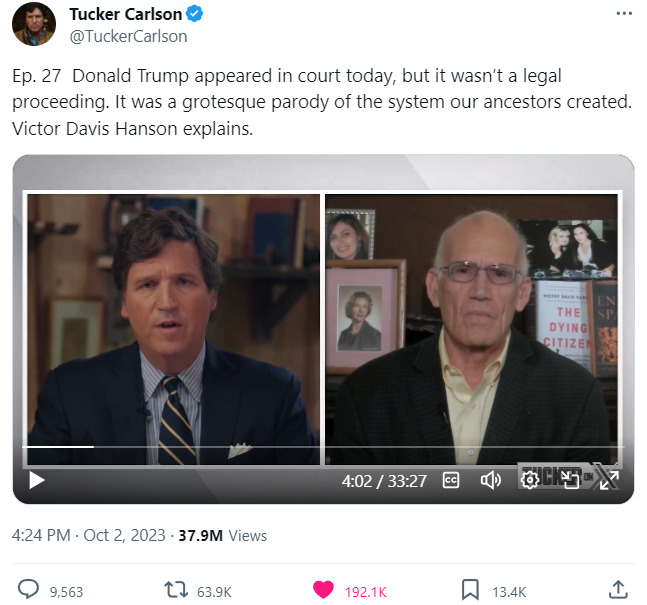The width and height of the screenshot is (647, 605).
Task: Play the video
Action: pyautogui.click(x=37, y=480)
